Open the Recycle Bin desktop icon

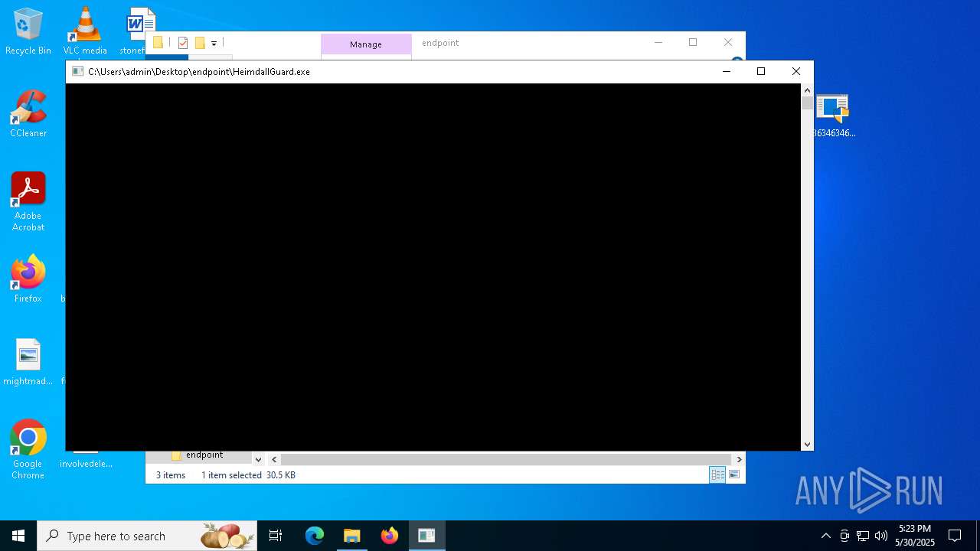(x=28, y=32)
